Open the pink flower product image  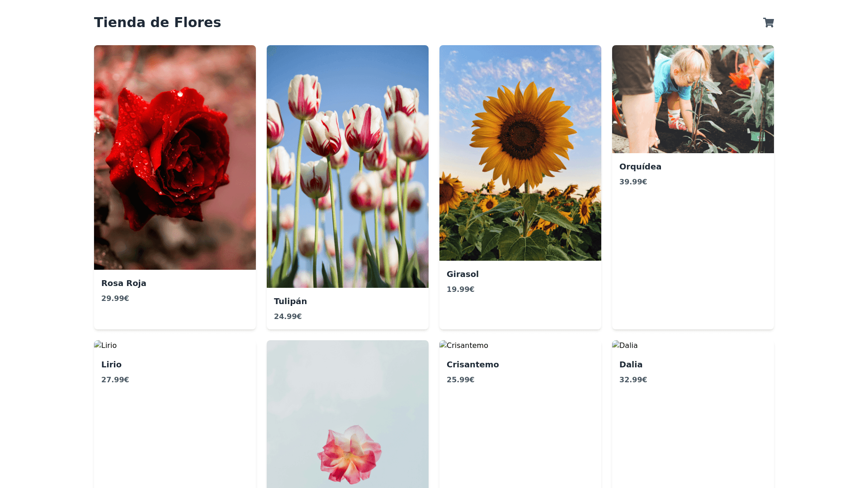coord(348,414)
